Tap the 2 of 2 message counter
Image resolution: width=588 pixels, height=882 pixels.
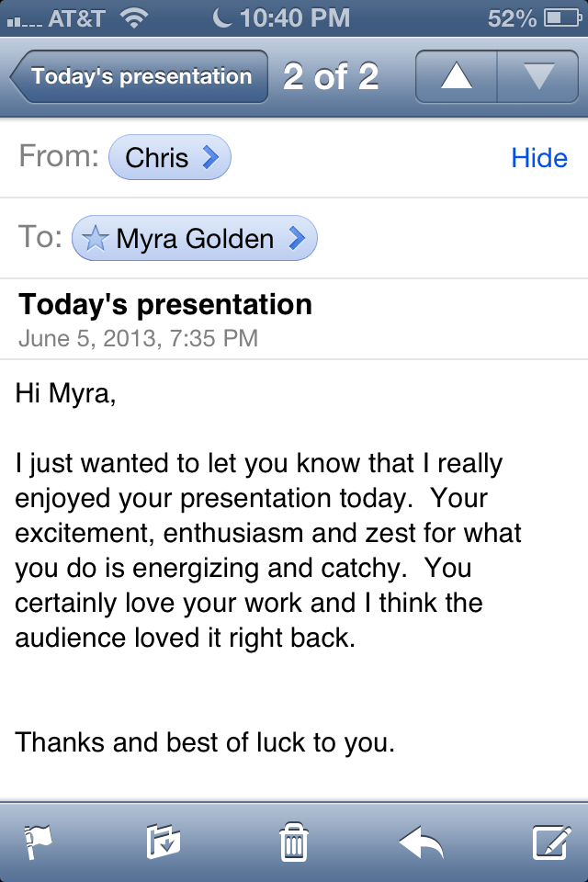331,77
